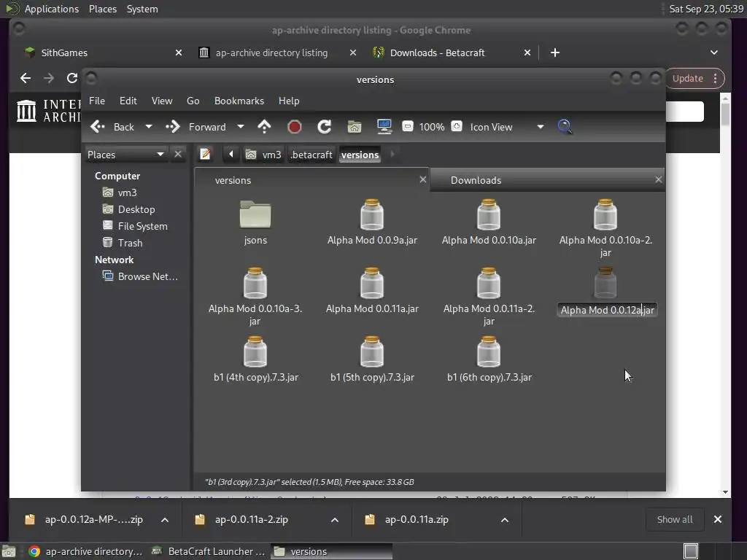The height and width of the screenshot is (560, 747).
Task: Open the Places sidebar type dropdown
Action: (125, 155)
